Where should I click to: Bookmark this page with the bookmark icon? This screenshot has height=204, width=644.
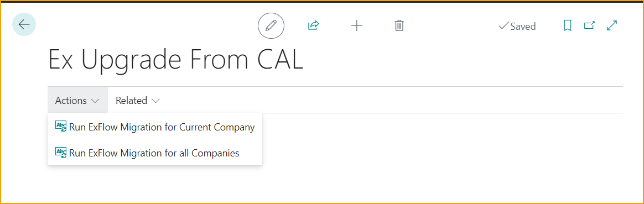click(568, 26)
